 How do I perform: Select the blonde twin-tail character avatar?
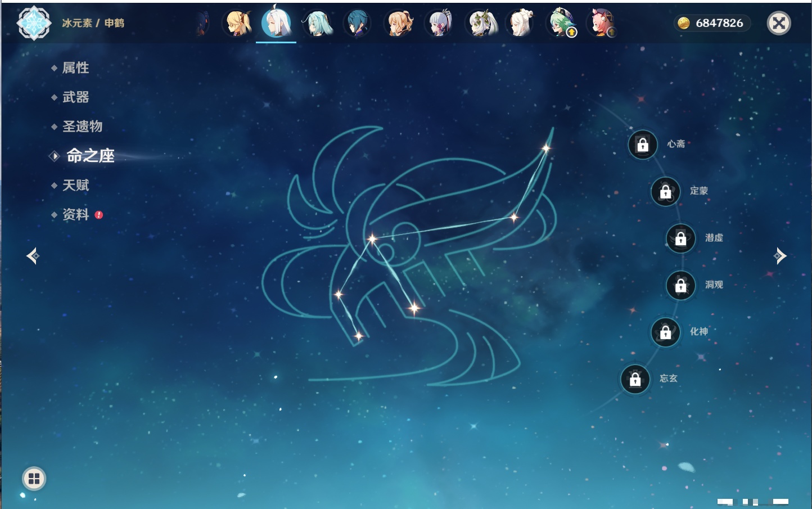(237, 23)
